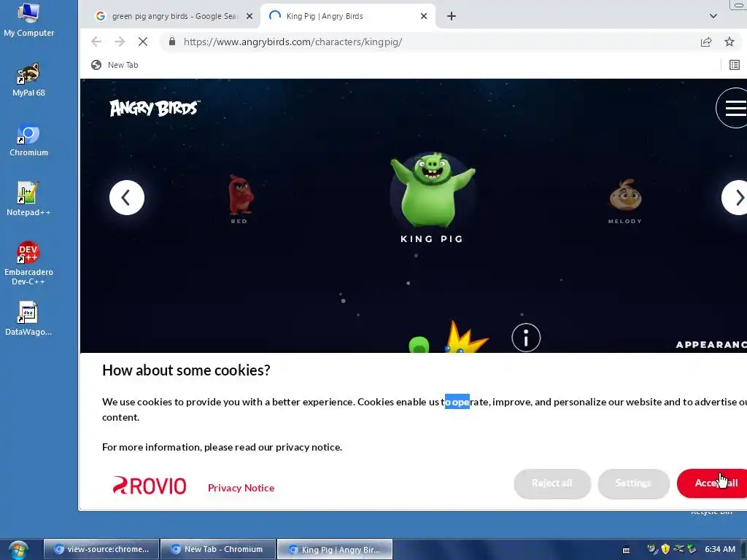This screenshot has width=747, height=560.
Task: Bookmark this page with the star icon
Action: pyautogui.click(x=729, y=42)
